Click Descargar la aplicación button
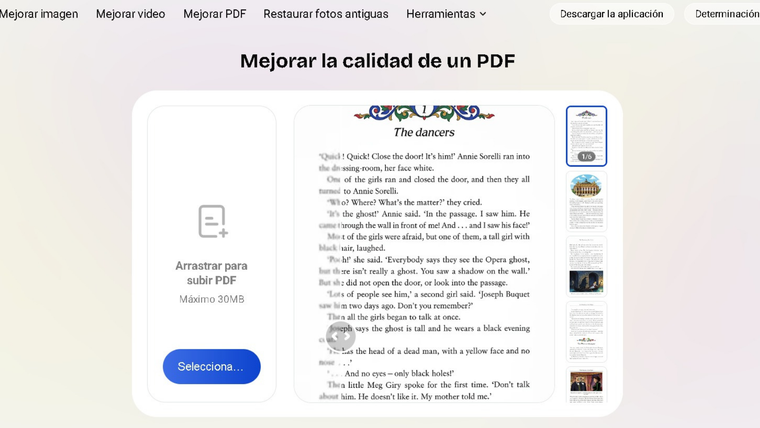 (x=611, y=14)
